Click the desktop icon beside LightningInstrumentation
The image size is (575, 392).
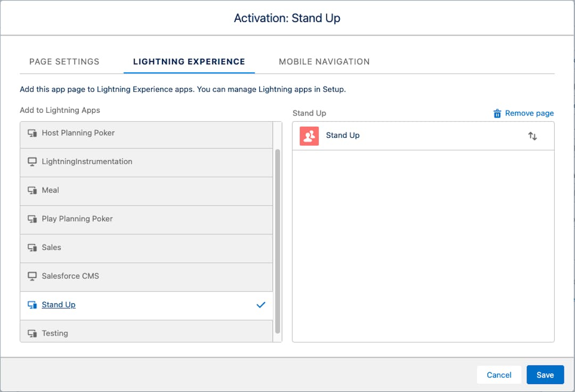pos(31,162)
